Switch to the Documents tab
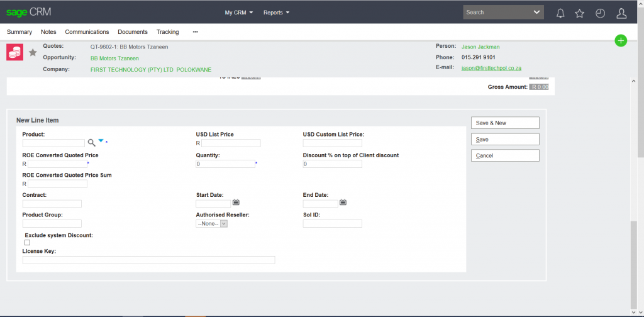 (x=132, y=31)
